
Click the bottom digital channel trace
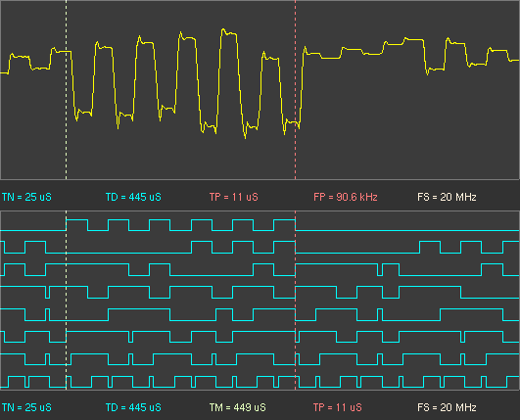[x=260, y=382]
